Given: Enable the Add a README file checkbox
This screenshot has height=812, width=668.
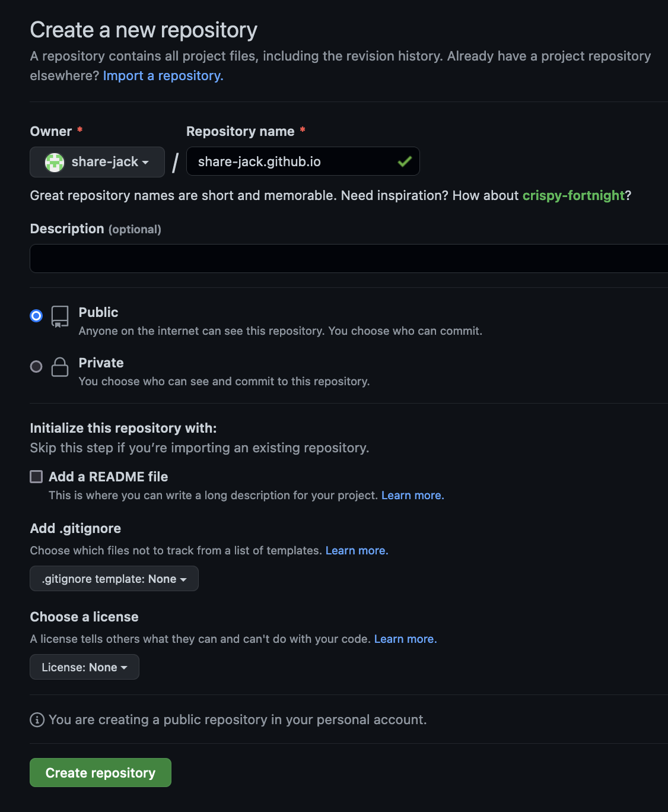Looking at the screenshot, I should (x=36, y=477).
